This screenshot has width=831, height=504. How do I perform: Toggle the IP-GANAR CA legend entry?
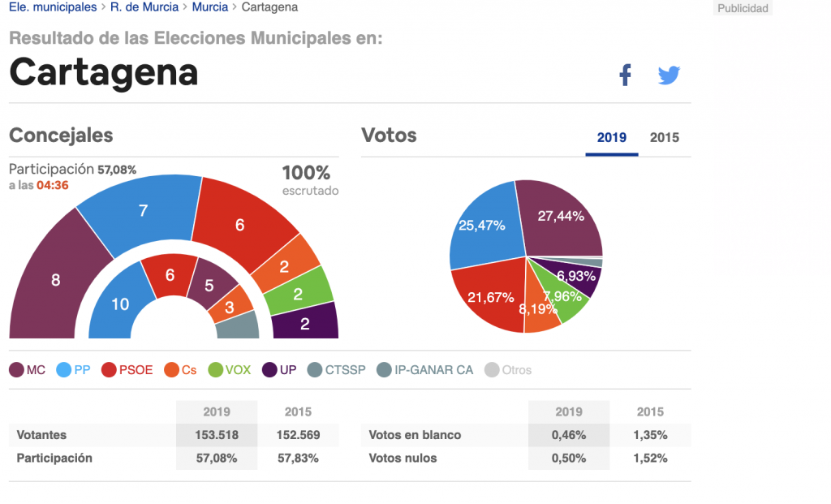click(425, 370)
